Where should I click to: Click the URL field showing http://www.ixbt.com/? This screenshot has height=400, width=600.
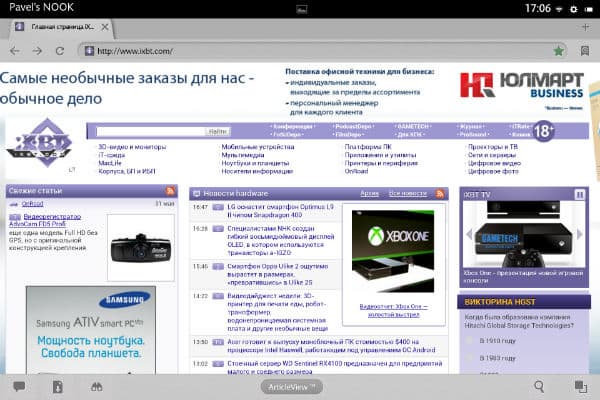(321, 51)
